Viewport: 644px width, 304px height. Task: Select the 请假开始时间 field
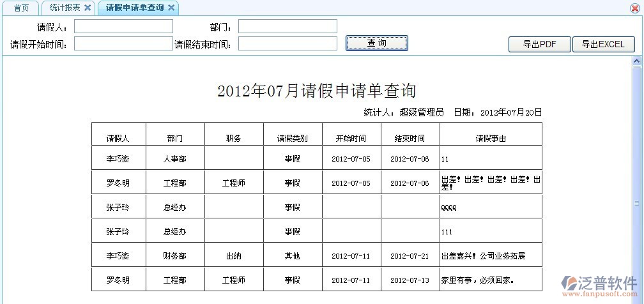124,43
